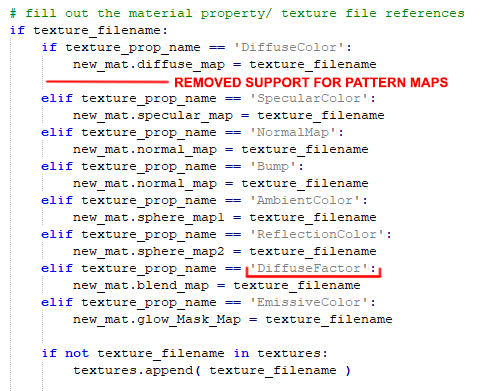This screenshot has height=391, width=483.
Task: Click the textures.append( texture_filename ) line
Action: click(212, 370)
